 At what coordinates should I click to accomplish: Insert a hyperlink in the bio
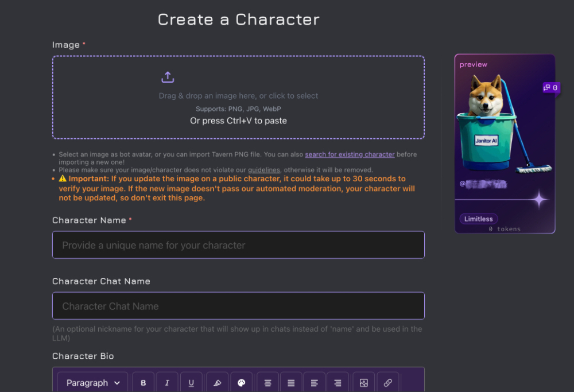point(387,383)
